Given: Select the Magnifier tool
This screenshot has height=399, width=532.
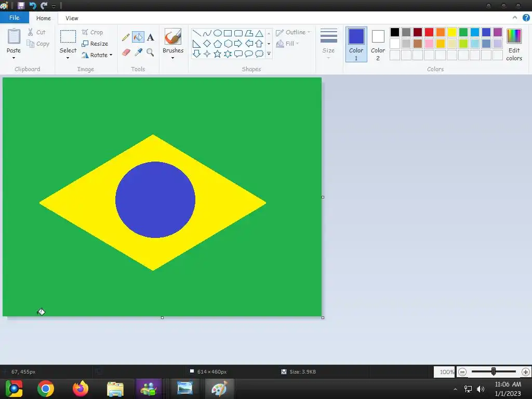Looking at the screenshot, I should 150,52.
